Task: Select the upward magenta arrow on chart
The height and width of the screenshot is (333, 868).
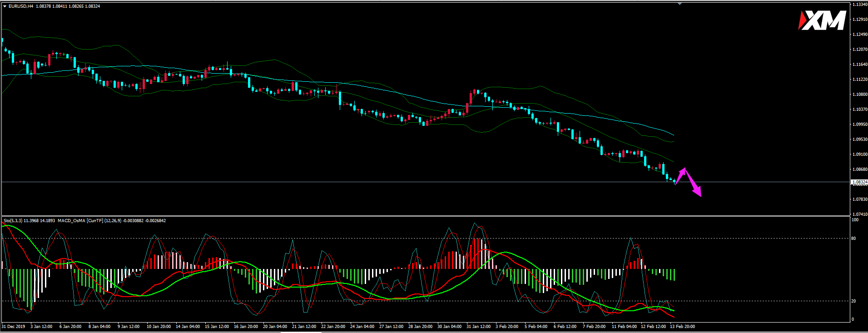Action: tap(680, 175)
